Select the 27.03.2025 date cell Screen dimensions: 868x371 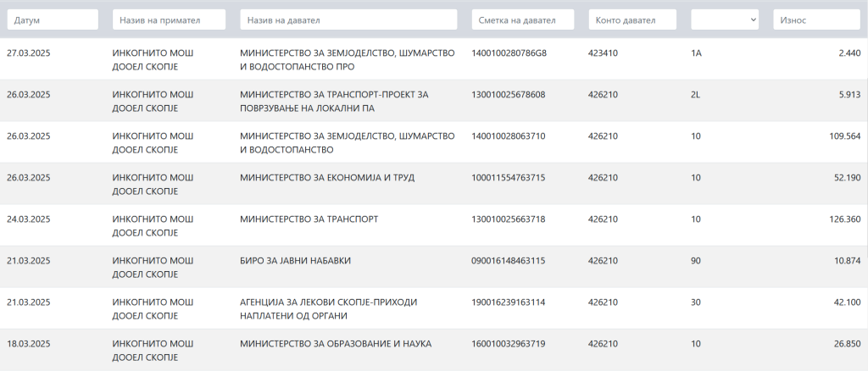(x=29, y=53)
